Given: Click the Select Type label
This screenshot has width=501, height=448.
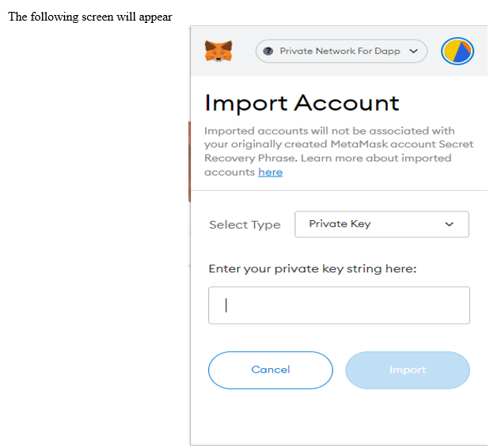Looking at the screenshot, I should tap(245, 225).
